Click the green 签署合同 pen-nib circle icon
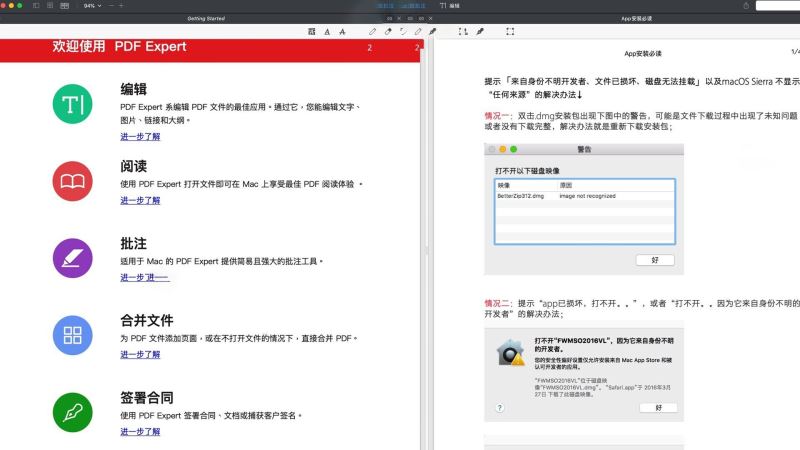The height and width of the screenshot is (450, 800). (x=72, y=412)
